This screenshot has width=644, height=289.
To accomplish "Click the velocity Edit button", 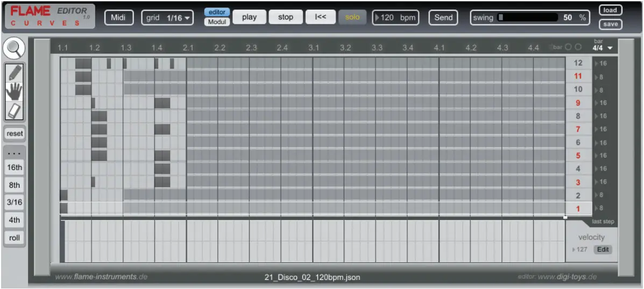I will [603, 250].
